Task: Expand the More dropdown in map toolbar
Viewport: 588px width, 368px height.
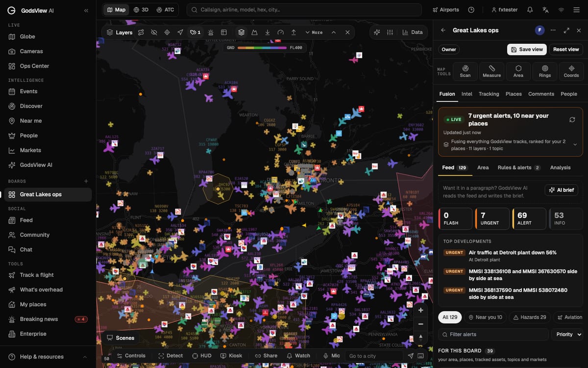Action: pos(314,32)
